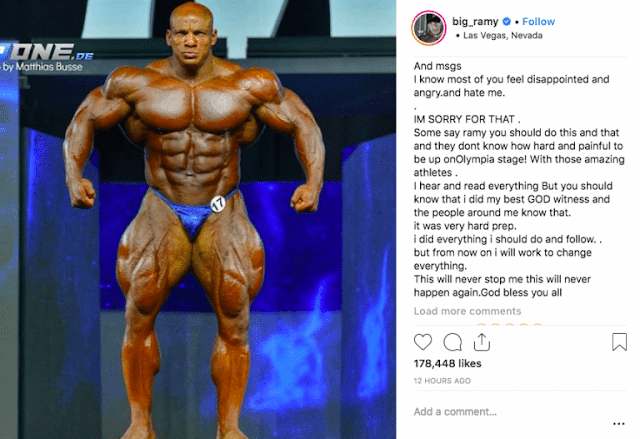Follow the big_ramy account
This screenshot has height=439, width=640.
click(x=538, y=22)
